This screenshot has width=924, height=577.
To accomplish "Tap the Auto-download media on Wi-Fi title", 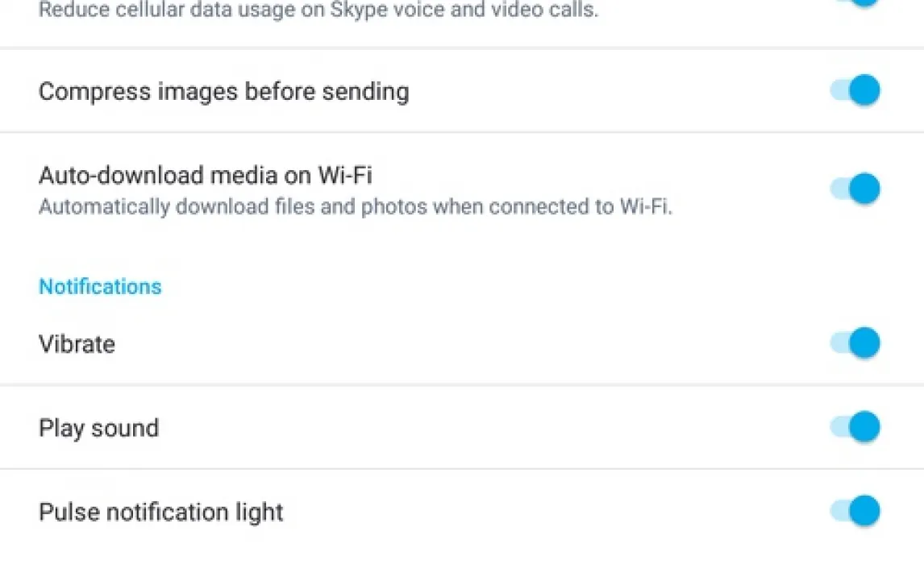I will coord(206,176).
